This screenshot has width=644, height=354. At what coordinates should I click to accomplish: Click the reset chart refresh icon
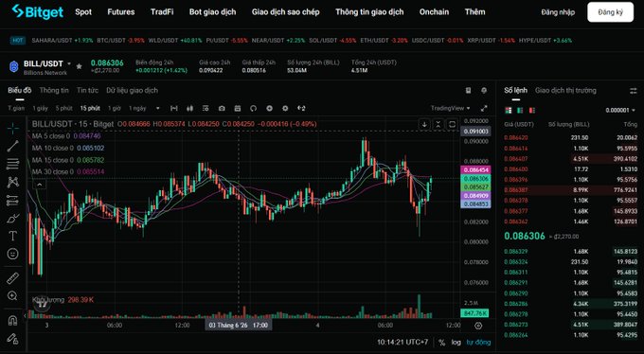click(254, 109)
